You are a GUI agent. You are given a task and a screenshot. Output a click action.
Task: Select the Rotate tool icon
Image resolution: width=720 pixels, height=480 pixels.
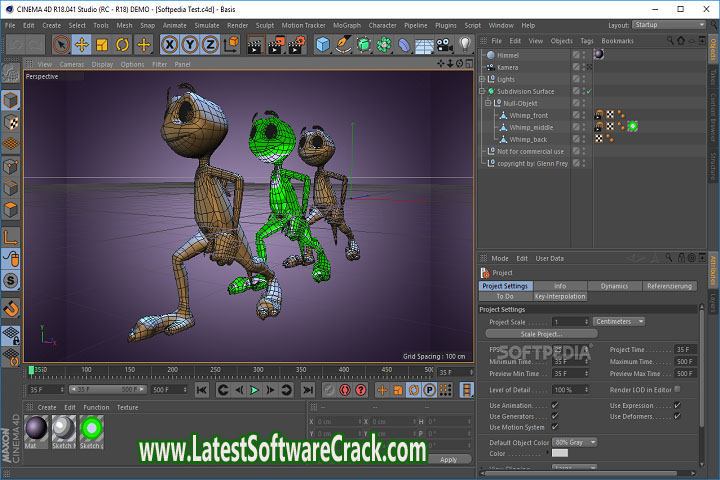coord(123,44)
